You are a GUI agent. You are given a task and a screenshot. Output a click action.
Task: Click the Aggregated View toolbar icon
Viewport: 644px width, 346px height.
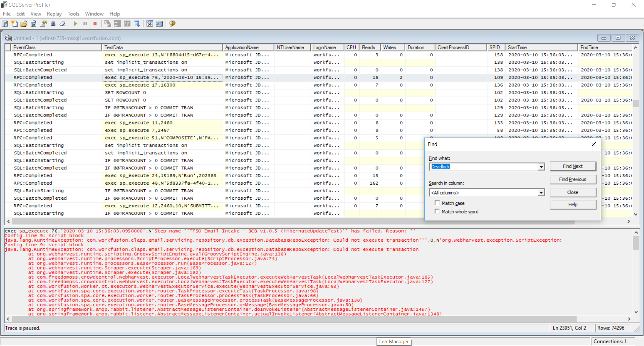click(x=117, y=24)
